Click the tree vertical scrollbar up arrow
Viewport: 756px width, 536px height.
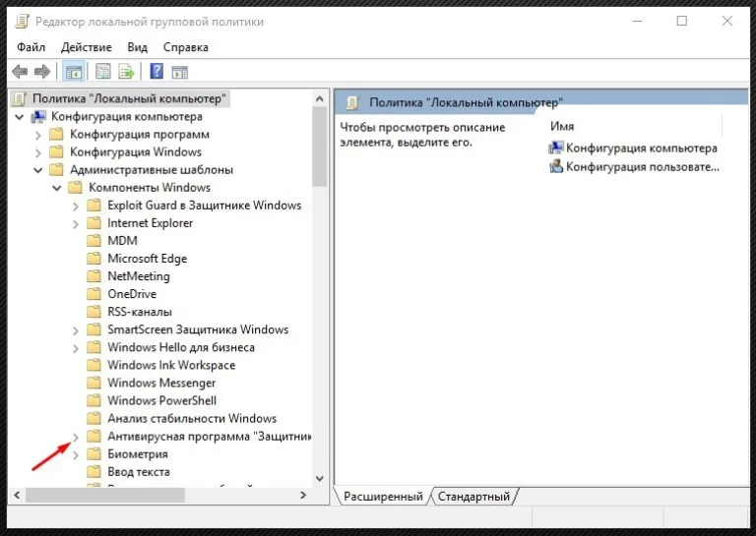(319, 98)
